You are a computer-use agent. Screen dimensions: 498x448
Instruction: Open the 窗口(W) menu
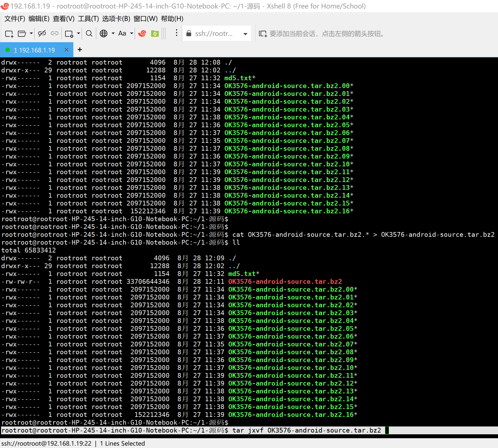tap(146, 19)
